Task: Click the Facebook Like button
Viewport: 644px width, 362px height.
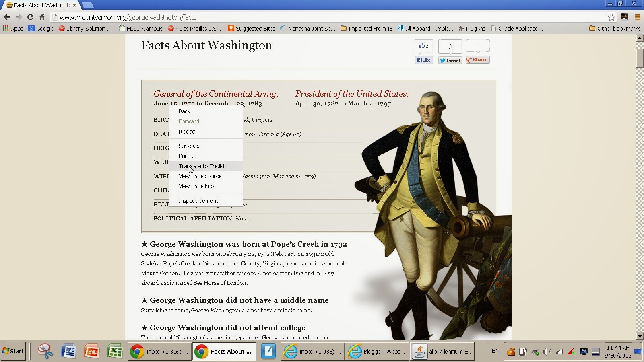Action: (x=424, y=60)
